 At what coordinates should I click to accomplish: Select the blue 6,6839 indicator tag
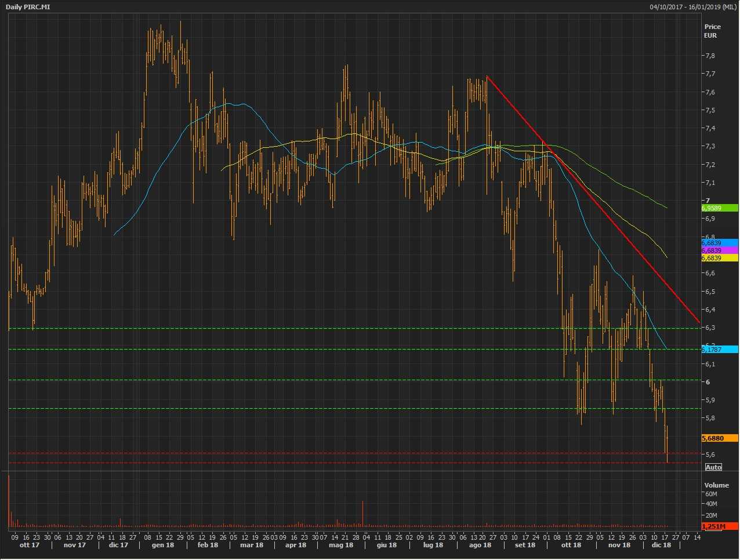719,243
